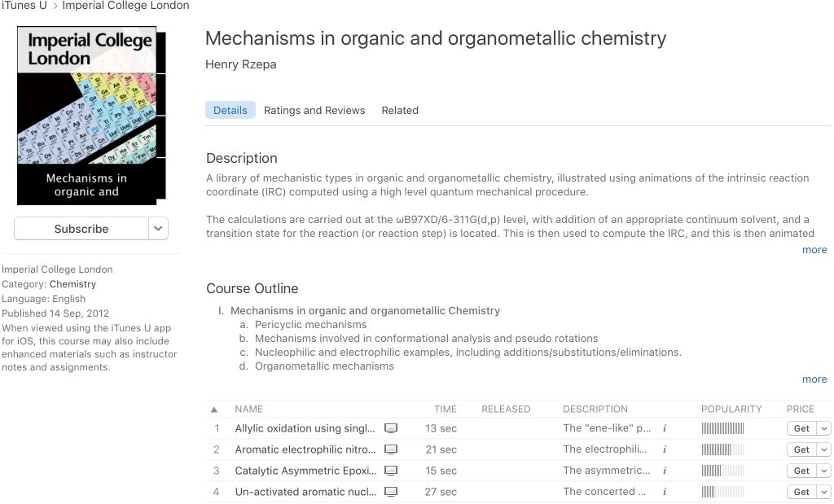
Task: Click video icon for Un-activated aromatic row
Action: click(391, 492)
